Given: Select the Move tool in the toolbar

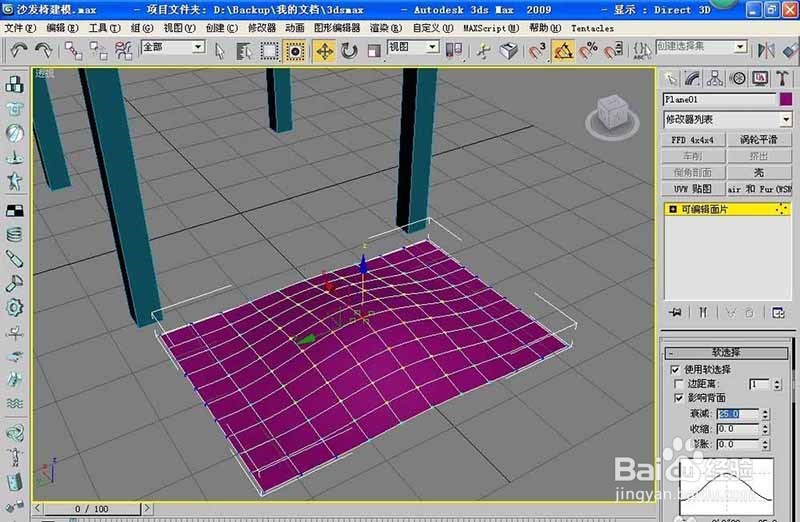Looking at the screenshot, I should (324, 51).
